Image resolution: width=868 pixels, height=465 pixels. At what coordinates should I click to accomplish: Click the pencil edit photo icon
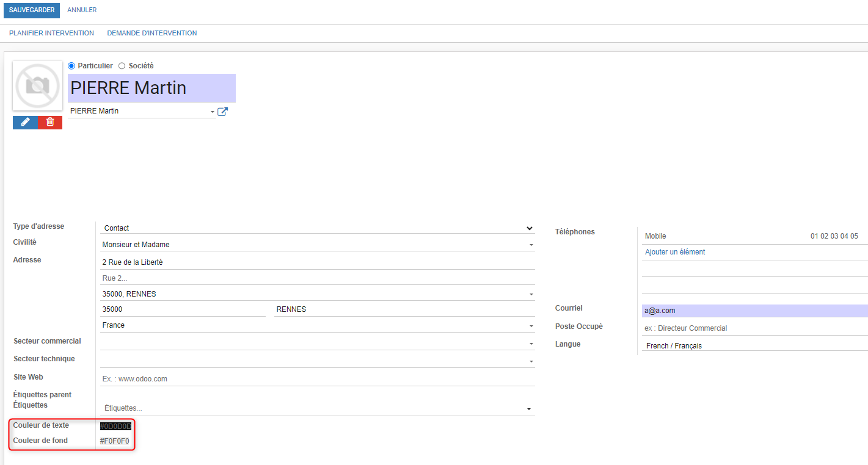[25, 122]
